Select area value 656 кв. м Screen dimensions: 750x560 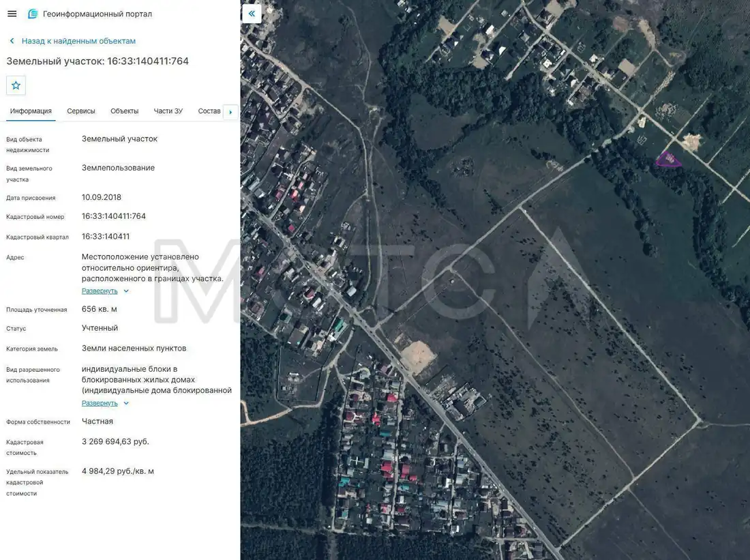(x=100, y=309)
